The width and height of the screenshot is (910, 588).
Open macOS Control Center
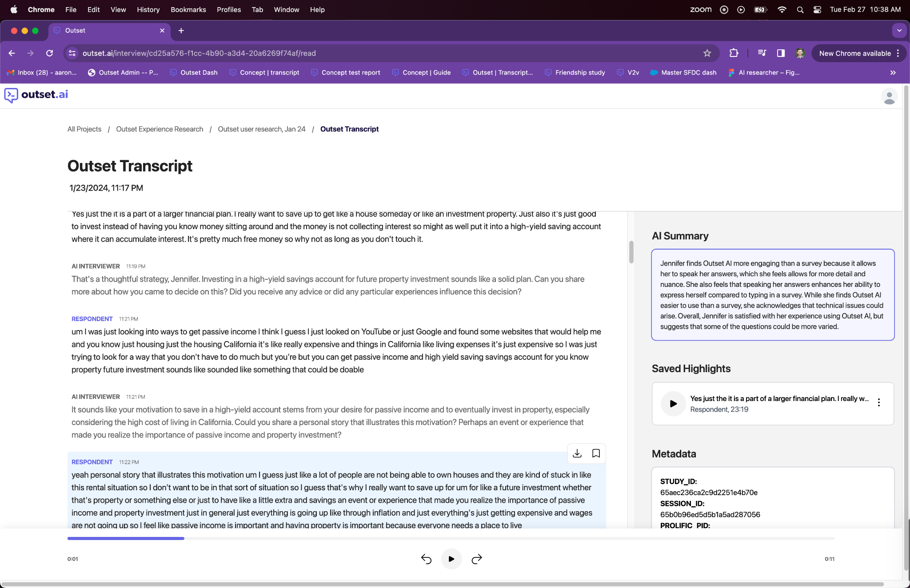pyautogui.click(x=817, y=9)
